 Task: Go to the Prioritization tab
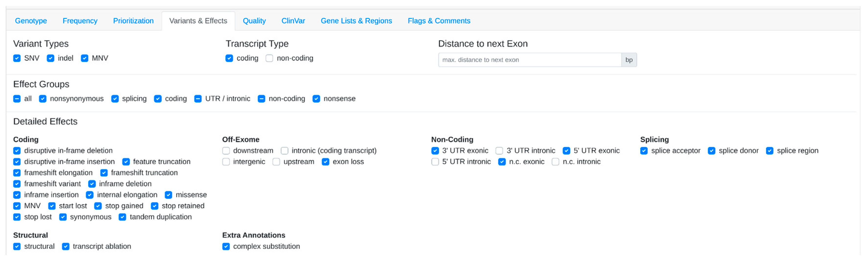click(x=133, y=21)
